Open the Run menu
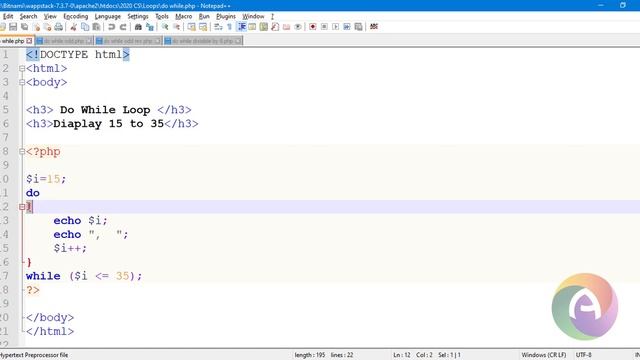Viewport: 640px width, 360px height. pyautogui.click(x=204, y=16)
